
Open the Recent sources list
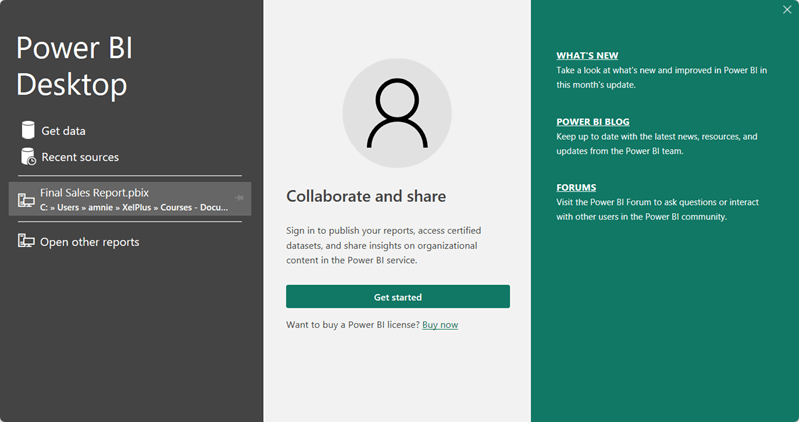pos(79,157)
